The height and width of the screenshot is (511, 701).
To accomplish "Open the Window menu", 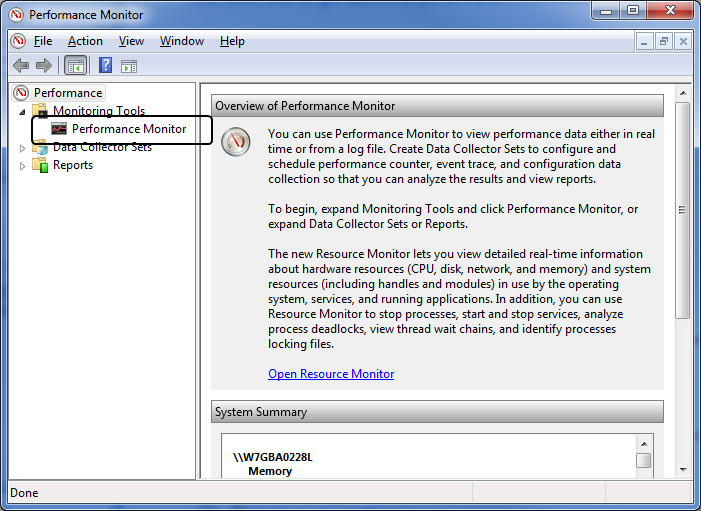I will tap(182, 41).
